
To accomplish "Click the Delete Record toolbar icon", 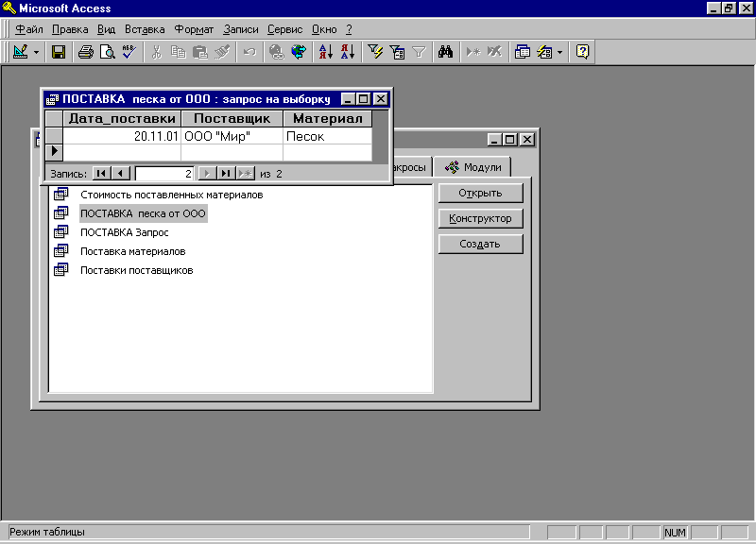I will (494, 52).
